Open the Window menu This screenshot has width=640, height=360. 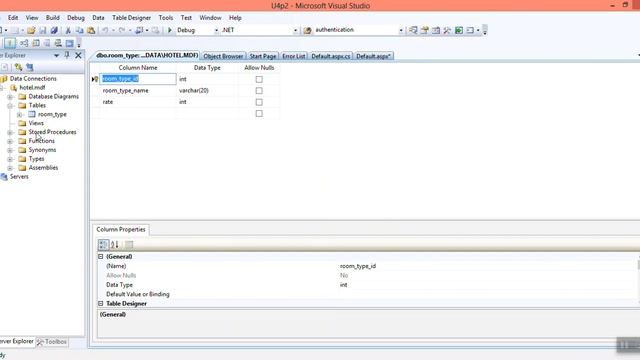pos(210,18)
